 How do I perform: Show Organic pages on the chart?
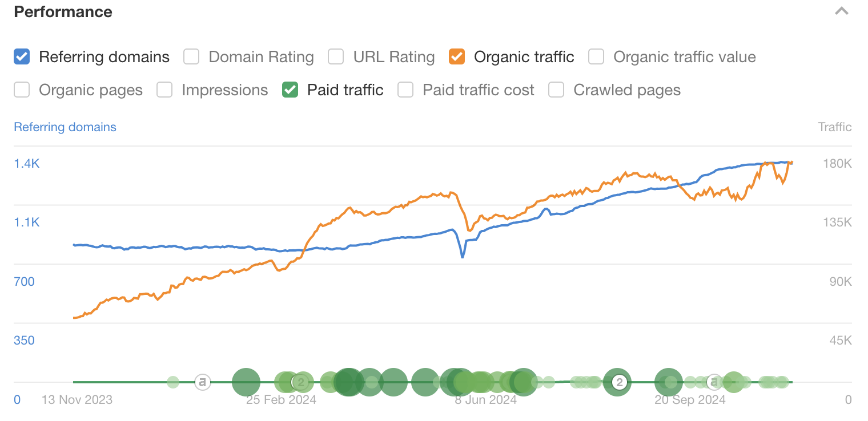pyautogui.click(x=22, y=90)
